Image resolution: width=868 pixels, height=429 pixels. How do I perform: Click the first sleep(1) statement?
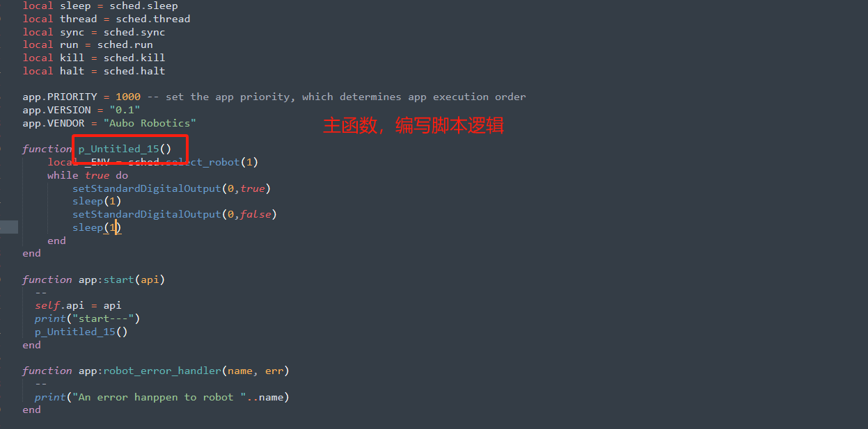click(97, 201)
